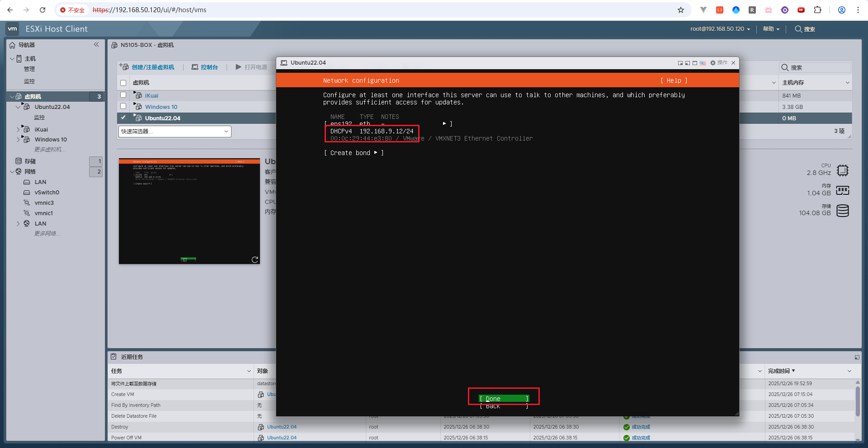Click the refresh icon on VM thumbnail
868x448 pixels.
tap(255, 259)
